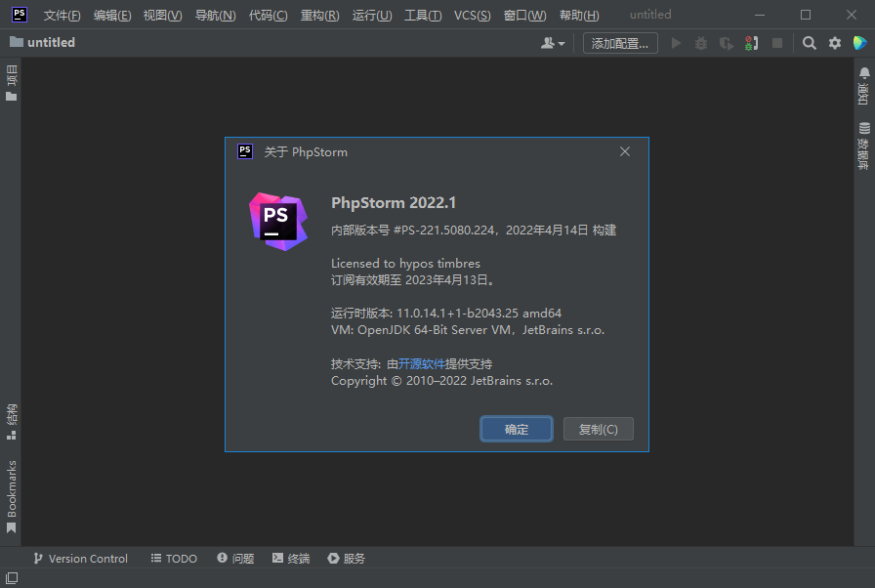The width and height of the screenshot is (875, 588).
Task: Open search everywhere with the magnifier icon
Action: click(809, 42)
